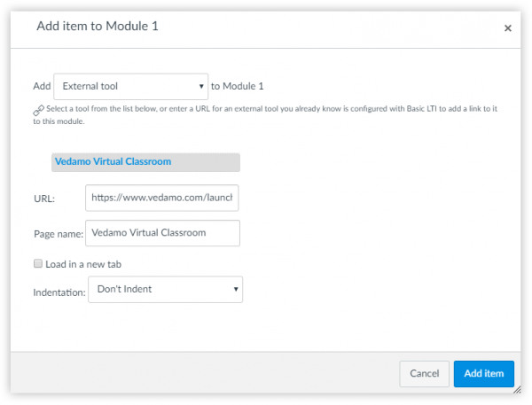532x405 pixels.
Task: Click the 'URL:' label
Action: point(44,199)
